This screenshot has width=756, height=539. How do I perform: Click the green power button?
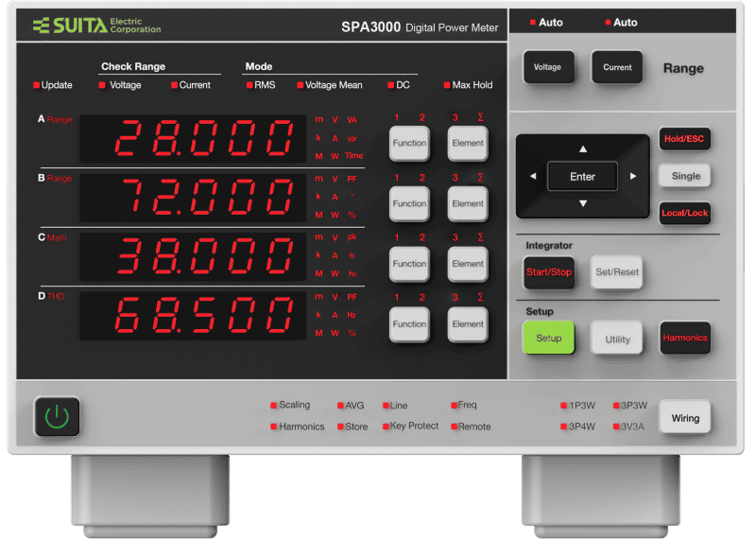tap(57, 416)
